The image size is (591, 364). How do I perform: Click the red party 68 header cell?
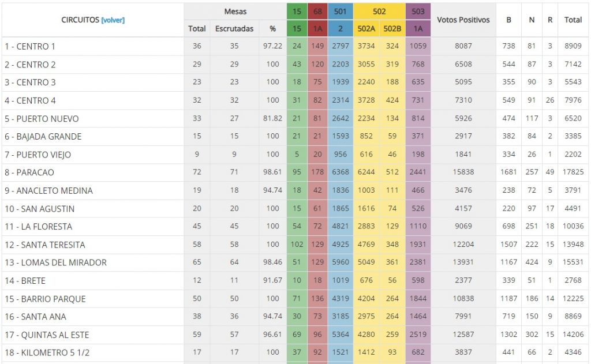317,11
